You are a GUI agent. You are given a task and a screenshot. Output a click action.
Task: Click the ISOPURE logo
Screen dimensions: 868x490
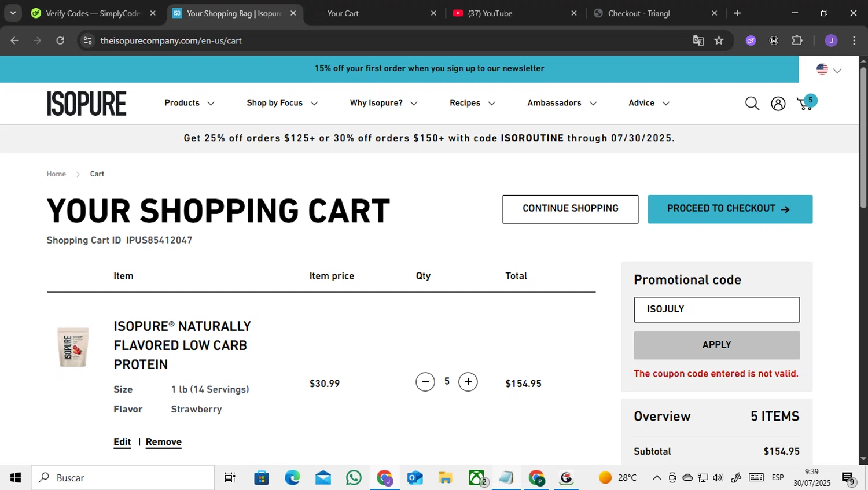pyautogui.click(x=87, y=104)
